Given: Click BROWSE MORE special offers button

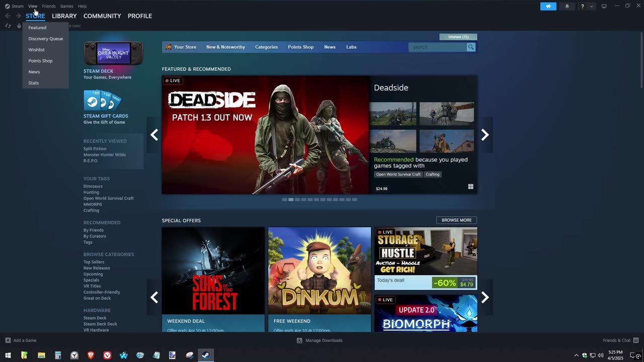Looking at the screenshot, I should tap(456, 220).
